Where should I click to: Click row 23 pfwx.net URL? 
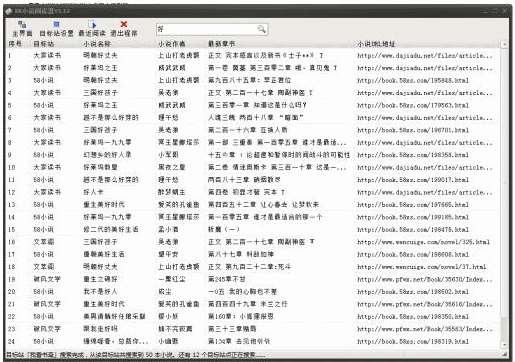pos(425,329)
